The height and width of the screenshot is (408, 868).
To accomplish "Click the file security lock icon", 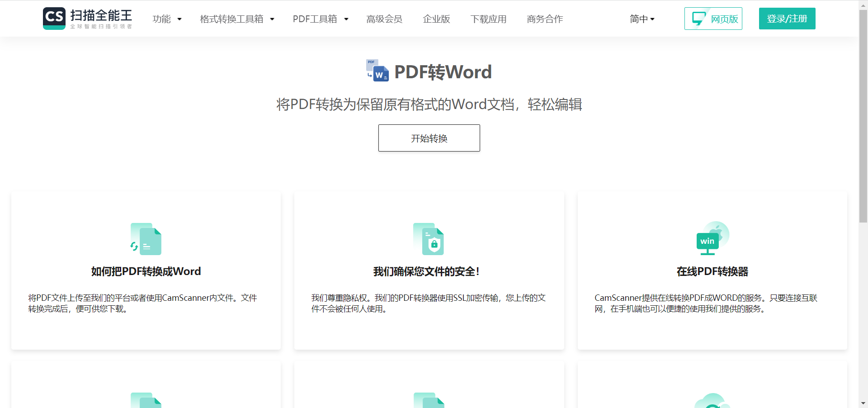I will point(429,239).
